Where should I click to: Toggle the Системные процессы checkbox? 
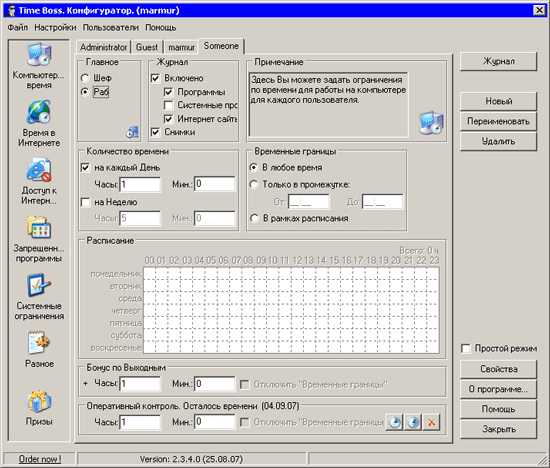coord(168,105)
